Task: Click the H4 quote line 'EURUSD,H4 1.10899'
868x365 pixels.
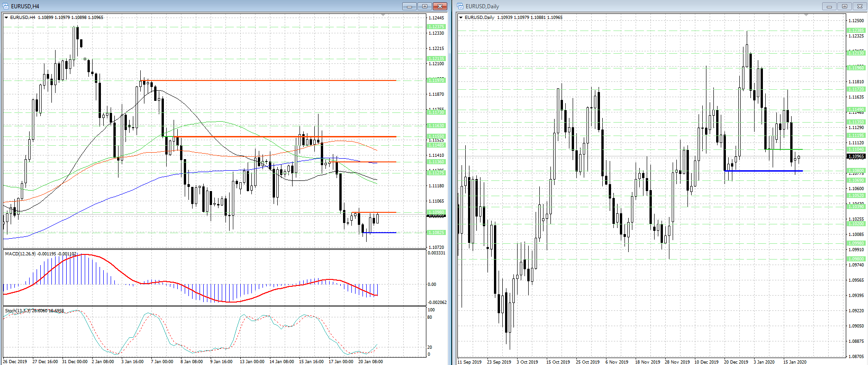Action: tap(31, 18)
